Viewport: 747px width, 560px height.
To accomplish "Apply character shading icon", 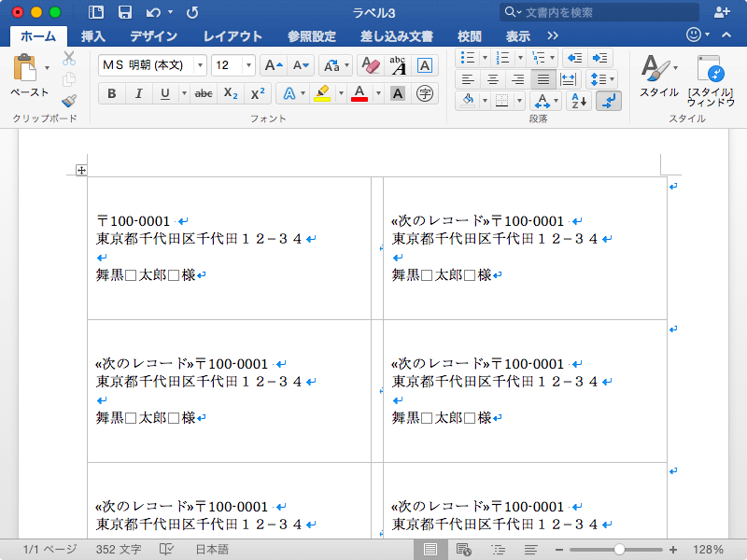I will [398, 94].
